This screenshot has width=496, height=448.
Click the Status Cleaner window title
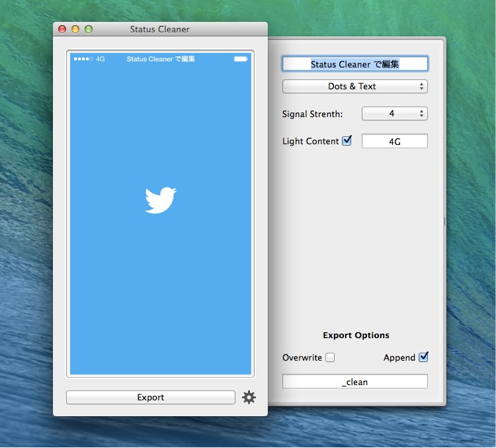(160, 29)
